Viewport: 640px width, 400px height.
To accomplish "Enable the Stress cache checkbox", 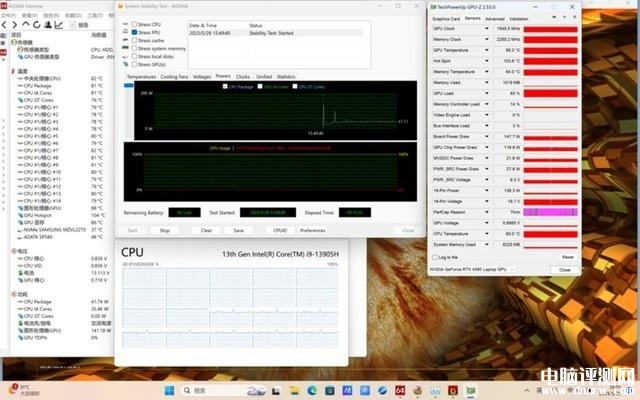I will pyautogui.click(x=134, y=40).
